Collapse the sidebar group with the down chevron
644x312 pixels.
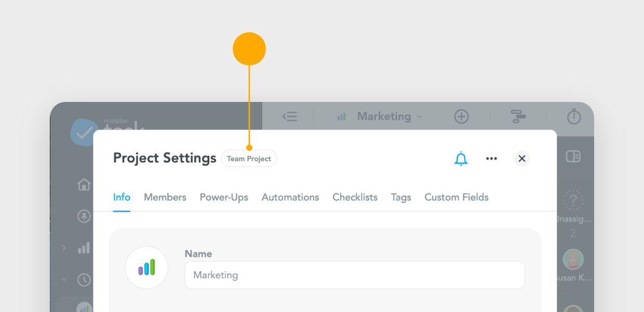click(64, 280)
